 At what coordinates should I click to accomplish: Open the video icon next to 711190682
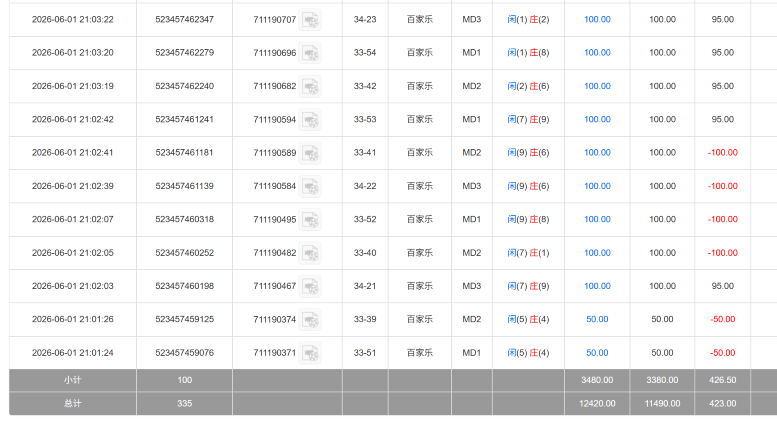click(x=310, y=87)
